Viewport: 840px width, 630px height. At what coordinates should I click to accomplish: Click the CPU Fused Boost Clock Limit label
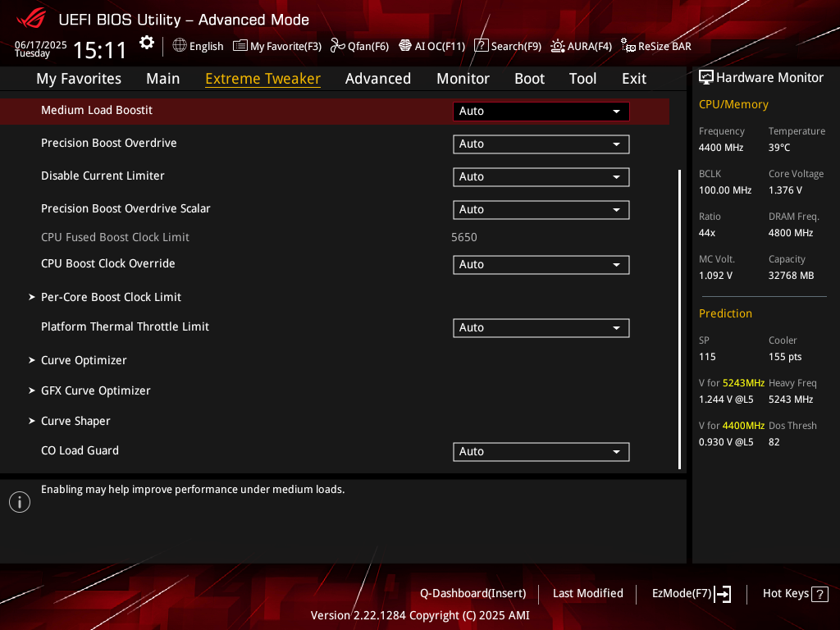coord(115,237)
